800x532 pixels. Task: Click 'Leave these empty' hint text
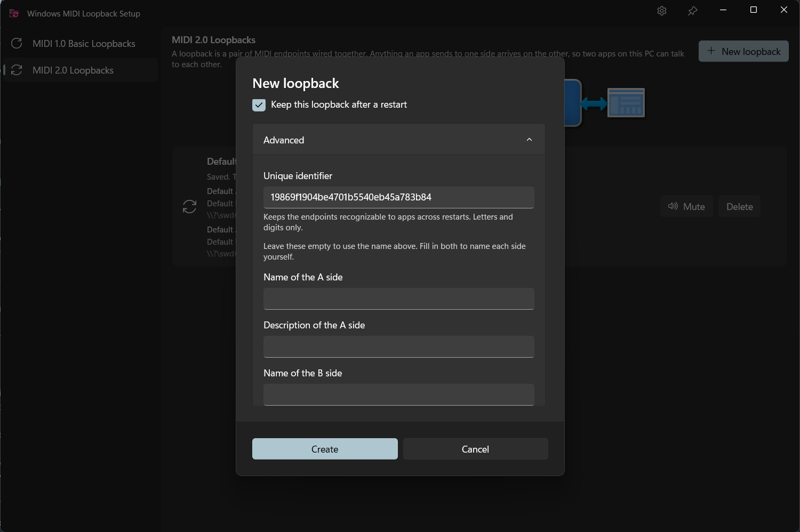(x=395, y=251)
